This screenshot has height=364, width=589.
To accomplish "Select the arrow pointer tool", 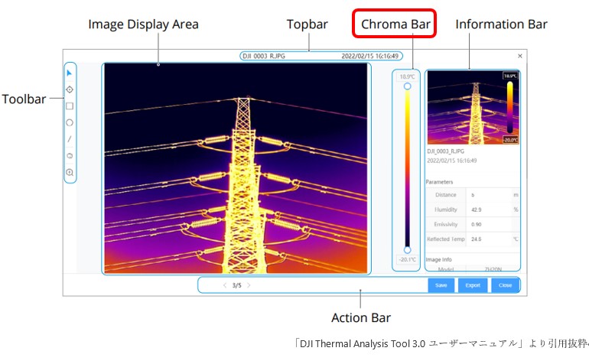I will pos(69,73).
